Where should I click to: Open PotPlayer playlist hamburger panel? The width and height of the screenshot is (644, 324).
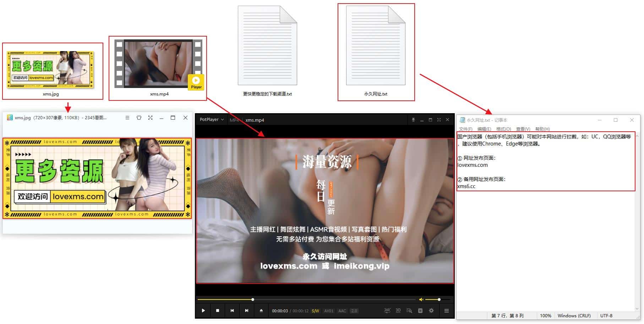click(447, 311)
